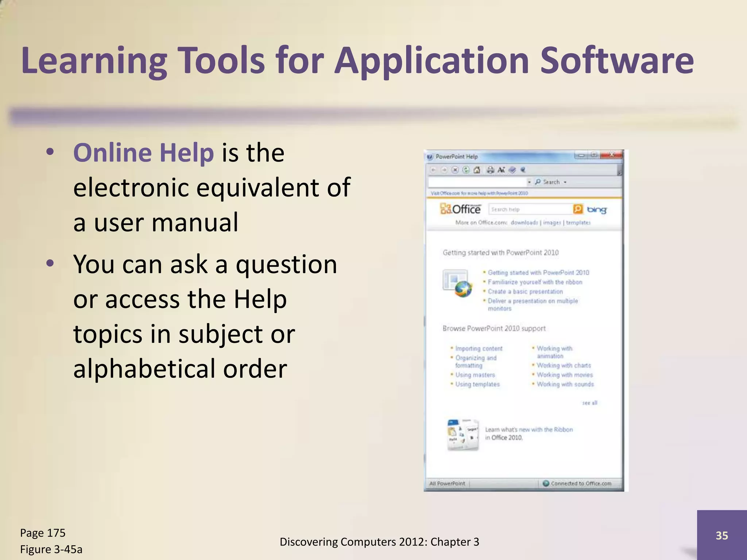Click the orange Bing search button

(x=578, y=209)
